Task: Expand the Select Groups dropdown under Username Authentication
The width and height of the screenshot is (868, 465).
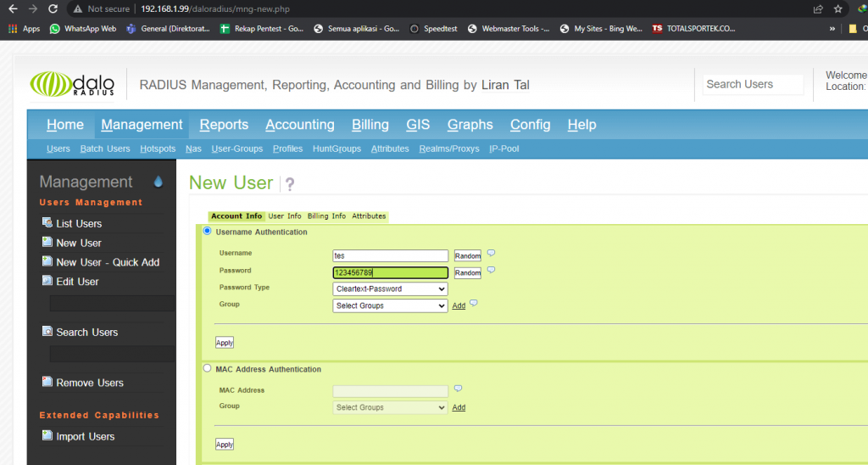Action: pos(390,305)
